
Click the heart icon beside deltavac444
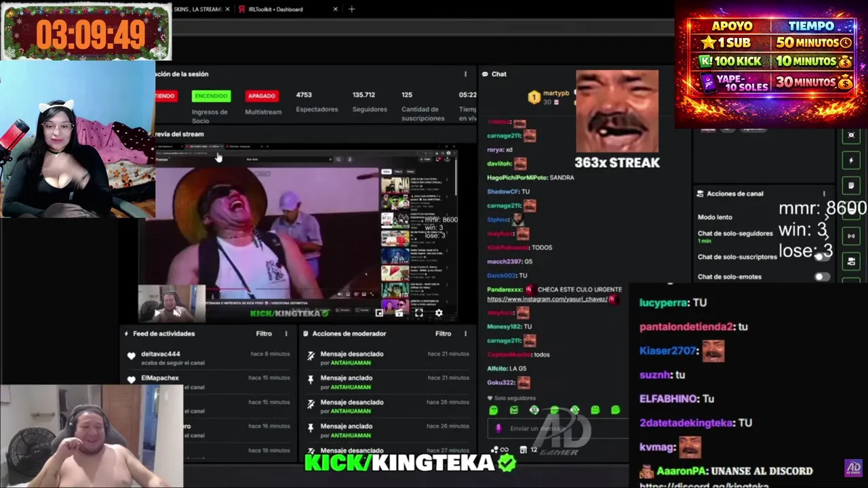(x=132, y=356)
